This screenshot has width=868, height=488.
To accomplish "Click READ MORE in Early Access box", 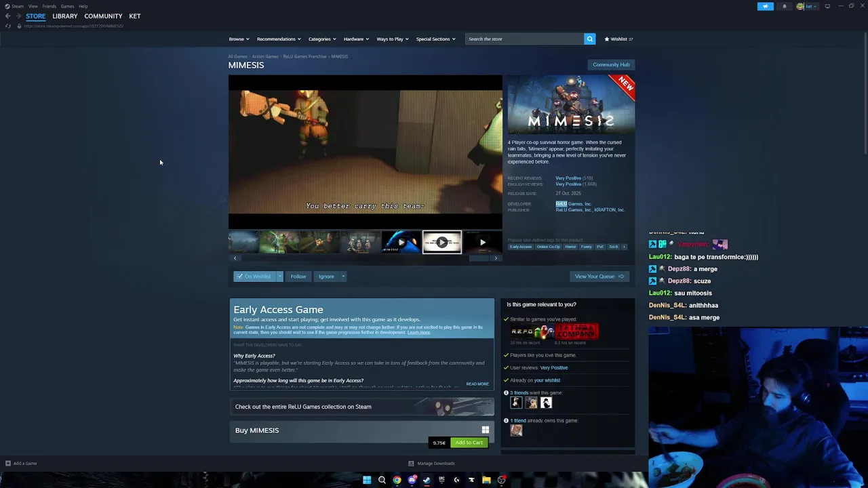I will [x=477, y=384].
